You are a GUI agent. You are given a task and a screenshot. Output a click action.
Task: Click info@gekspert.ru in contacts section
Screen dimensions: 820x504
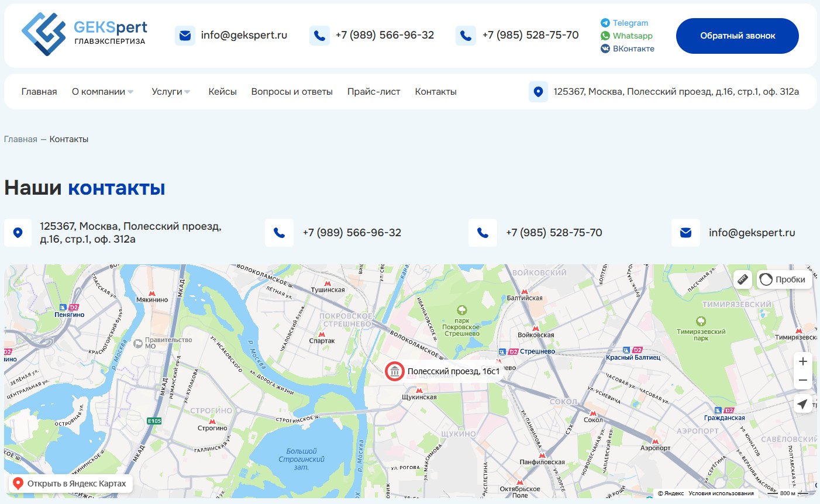[752, 233]
